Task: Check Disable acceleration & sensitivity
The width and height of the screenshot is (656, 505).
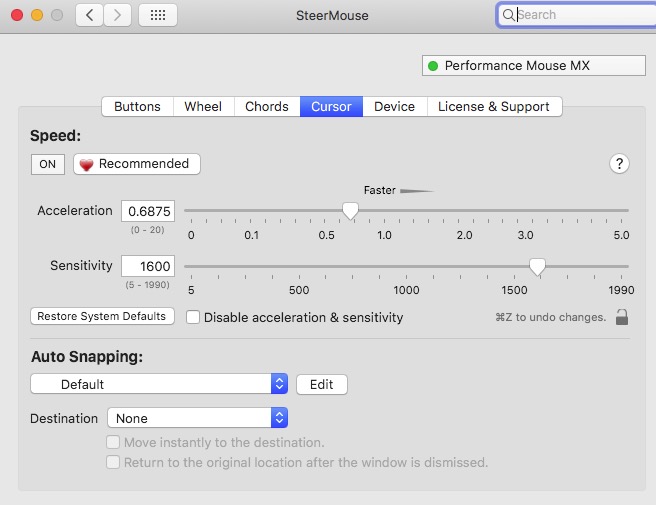Action: coord(193,317)
